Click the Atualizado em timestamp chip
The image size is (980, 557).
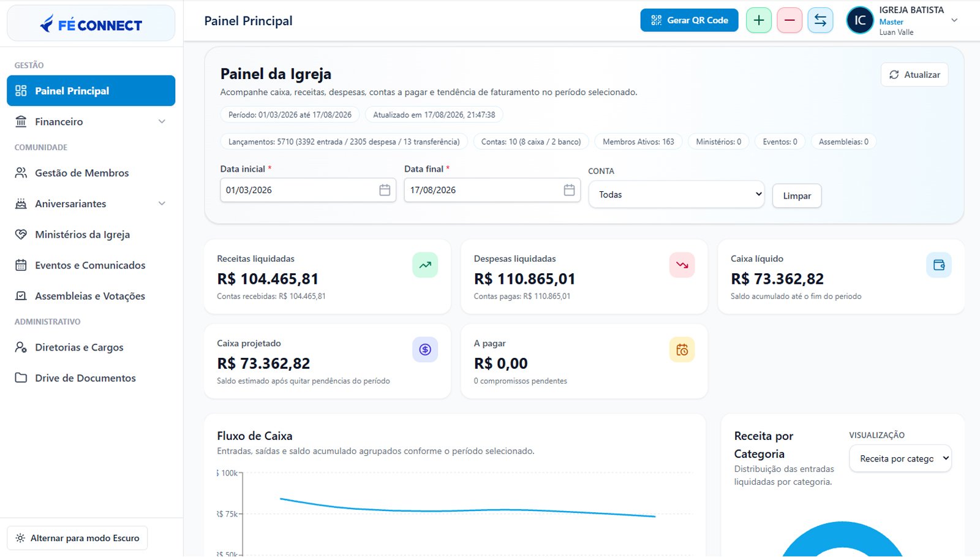(x=434, y=115)
